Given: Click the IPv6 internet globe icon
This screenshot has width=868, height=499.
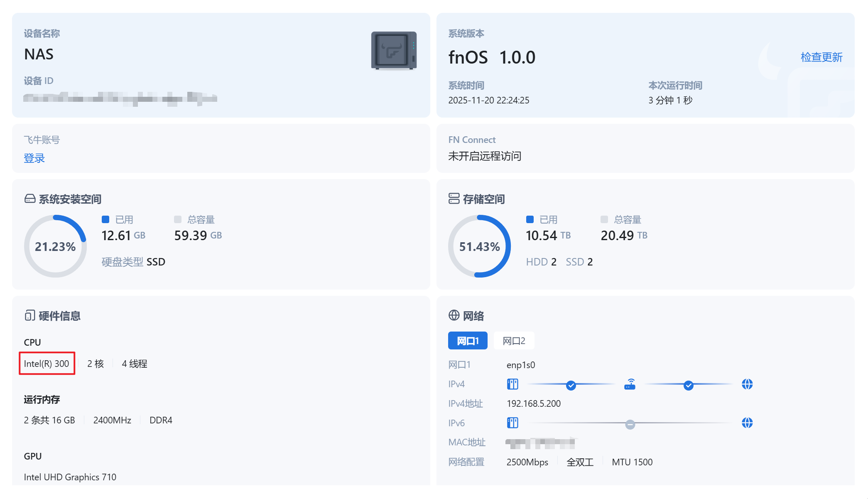Looking at the screenshot, I should tap(747, 423).
